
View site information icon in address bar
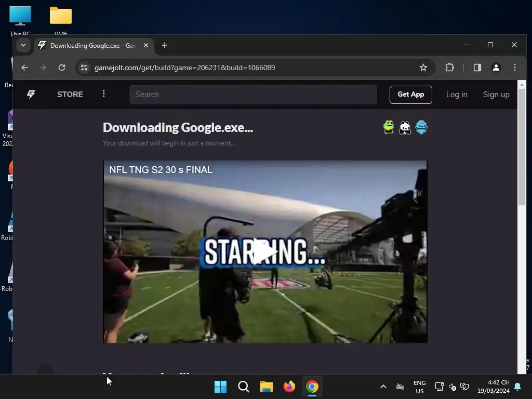(x=84, y=68)
